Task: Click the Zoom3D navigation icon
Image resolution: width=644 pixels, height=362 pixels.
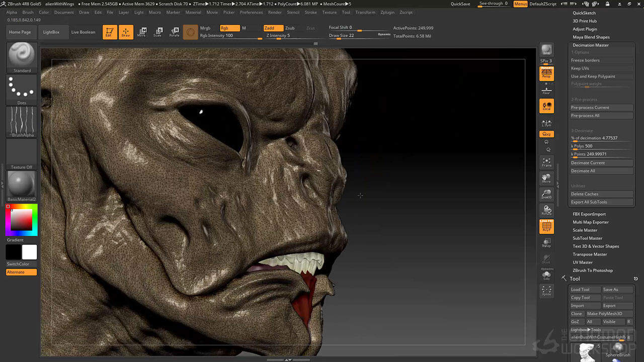Action: (x=546, y=194)
